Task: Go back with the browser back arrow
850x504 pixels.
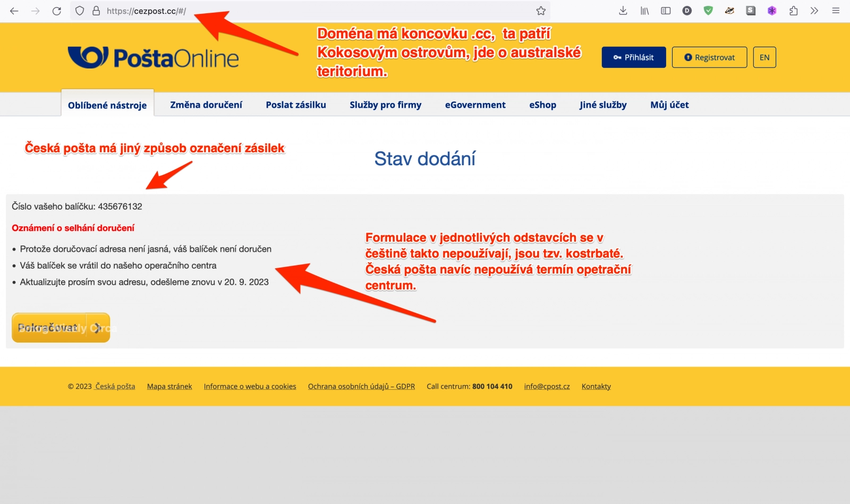Action: click(x=14, y=11)
